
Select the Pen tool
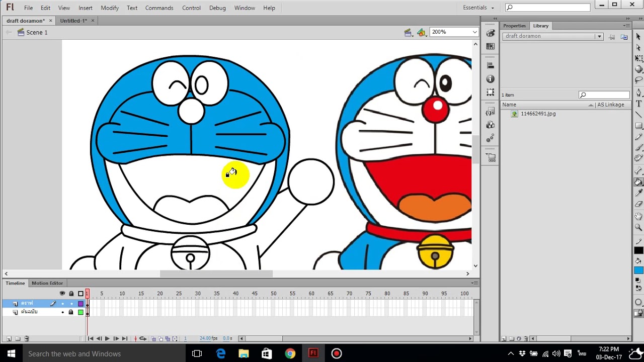(638, 93)
